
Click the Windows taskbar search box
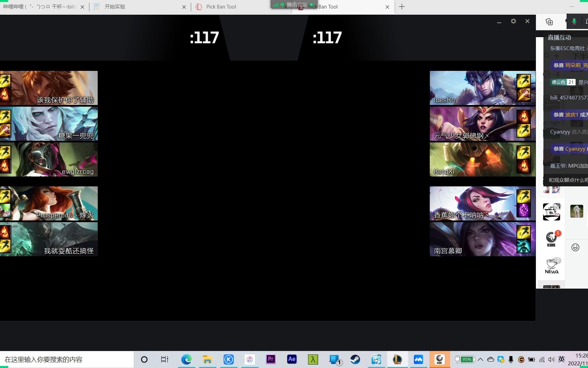[67, 359]
